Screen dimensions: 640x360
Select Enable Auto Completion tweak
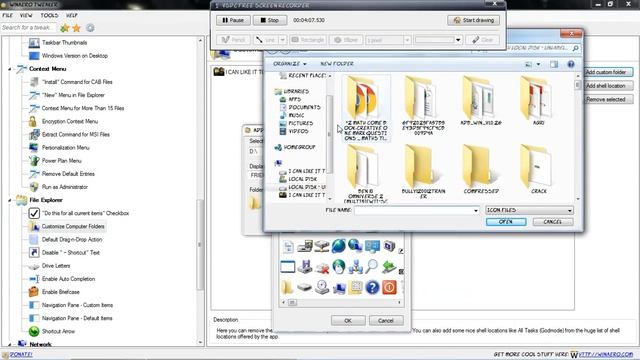68,279
